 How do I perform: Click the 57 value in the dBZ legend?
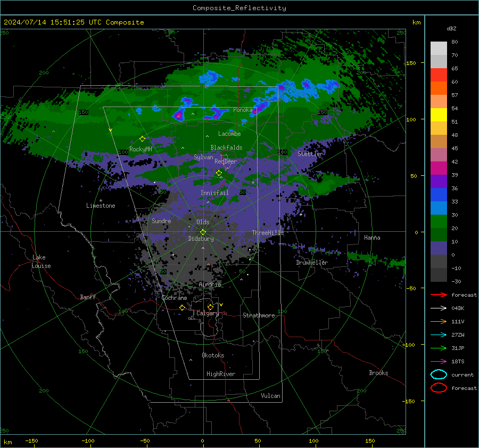[x=455, y=95]
